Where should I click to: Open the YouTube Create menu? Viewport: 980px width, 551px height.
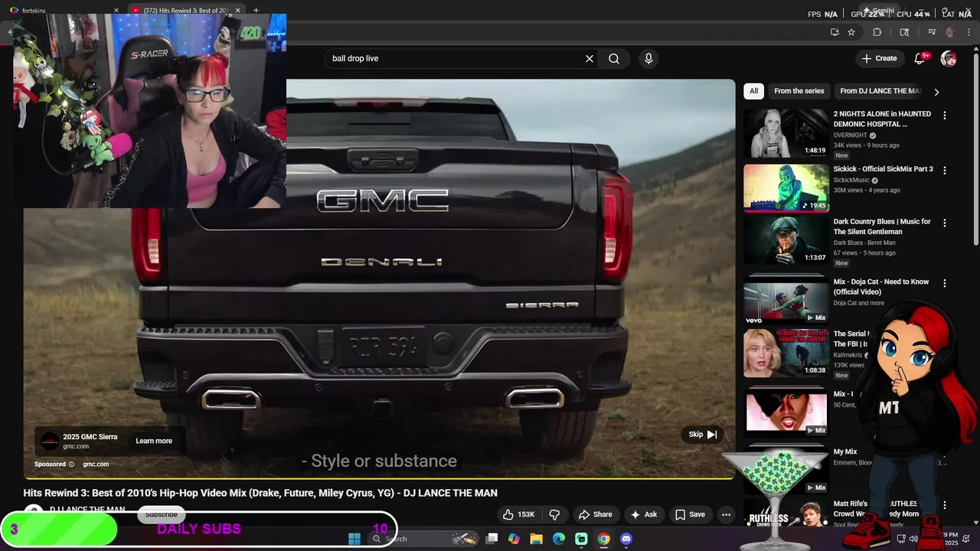tap(879, 58)
